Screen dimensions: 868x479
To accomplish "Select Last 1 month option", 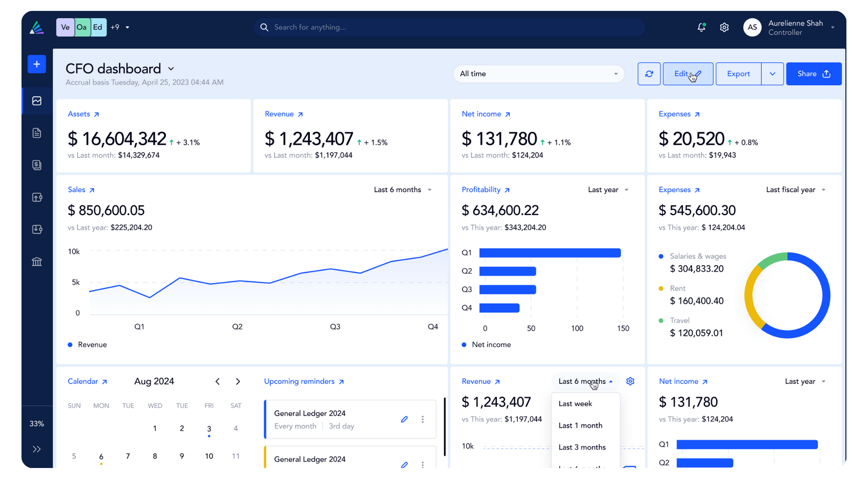I will point(580,425).
